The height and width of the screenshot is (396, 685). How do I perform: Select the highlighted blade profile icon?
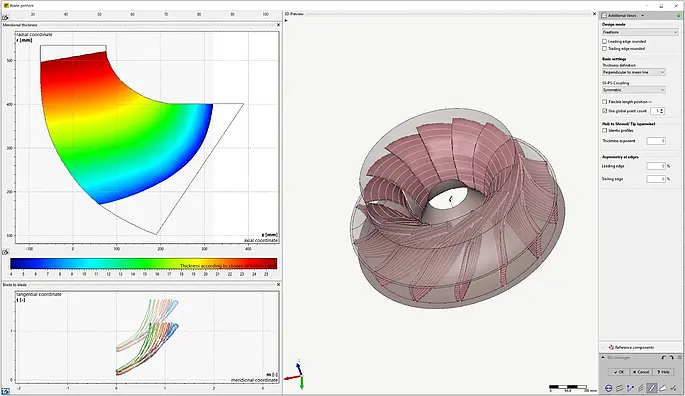652,388
